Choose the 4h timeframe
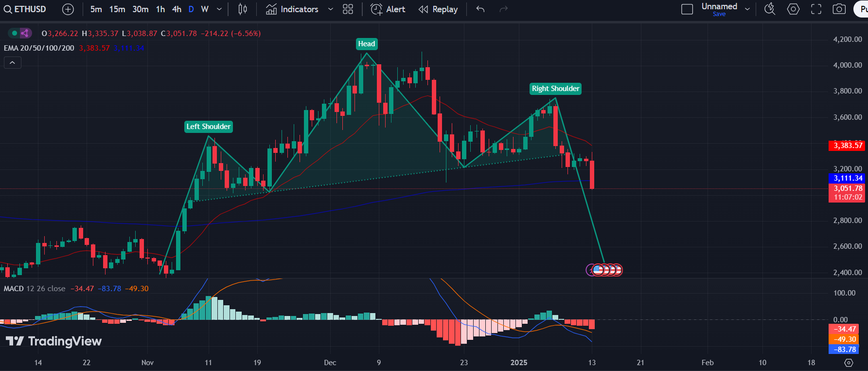The height and width of the screenshot is (371, 868). click(x=177, y=9)
